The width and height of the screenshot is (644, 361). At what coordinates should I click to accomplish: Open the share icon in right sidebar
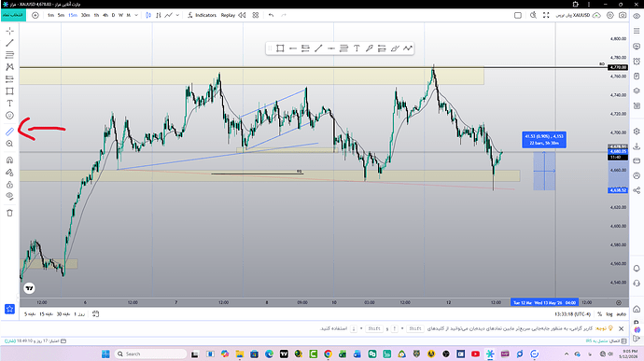[637, 190]
